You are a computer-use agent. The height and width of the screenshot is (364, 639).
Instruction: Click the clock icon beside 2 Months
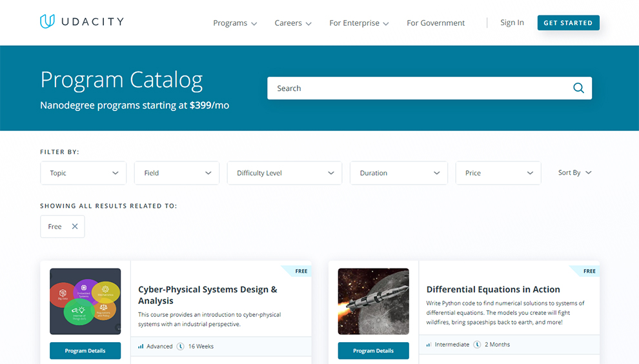tap(477, 345)
